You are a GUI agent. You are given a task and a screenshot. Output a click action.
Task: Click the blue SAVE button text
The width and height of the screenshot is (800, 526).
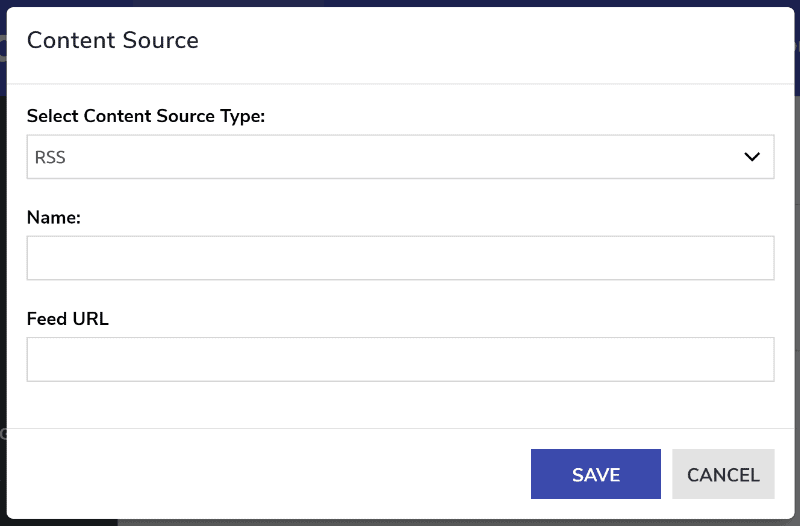[596, 475]
